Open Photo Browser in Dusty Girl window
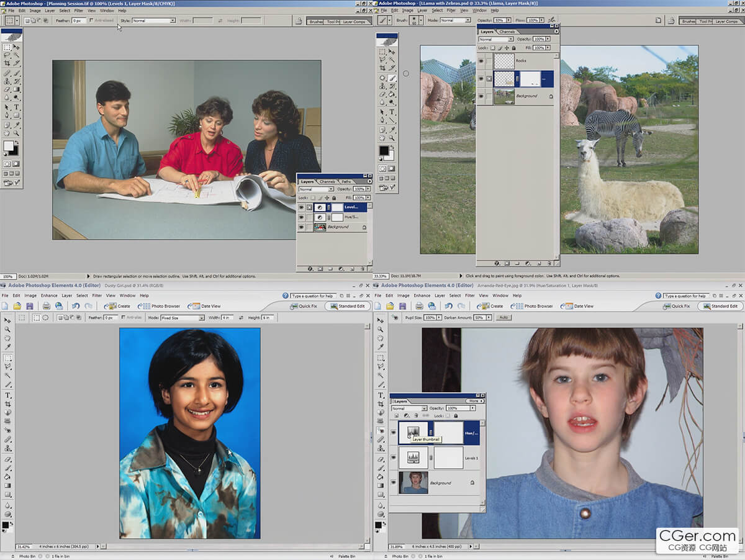The height and width of the screenshot is (560, 745). tap(158, 306)
